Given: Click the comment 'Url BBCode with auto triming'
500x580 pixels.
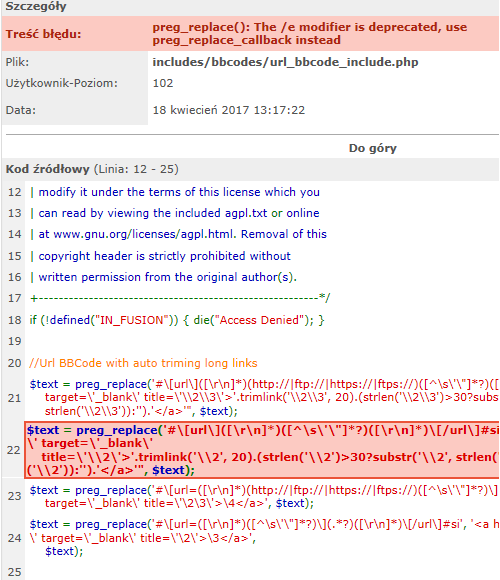Looking at the screenshot, I should click(x=143, y=363).
